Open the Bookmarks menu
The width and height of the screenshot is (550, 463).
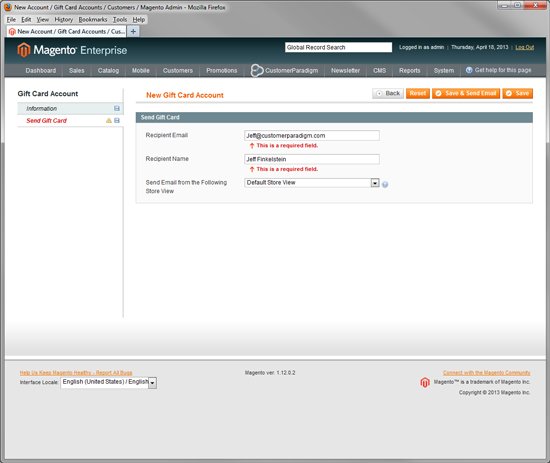93,20
